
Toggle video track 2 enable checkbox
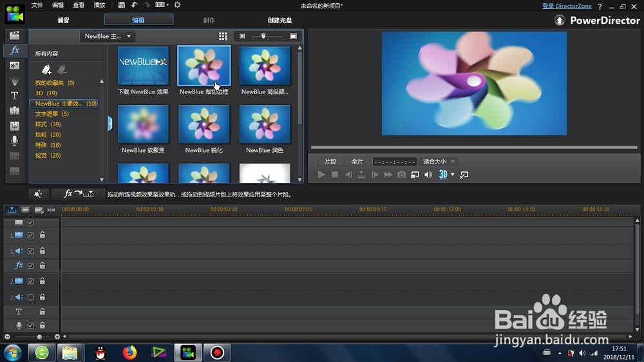(x=30, y=281)
